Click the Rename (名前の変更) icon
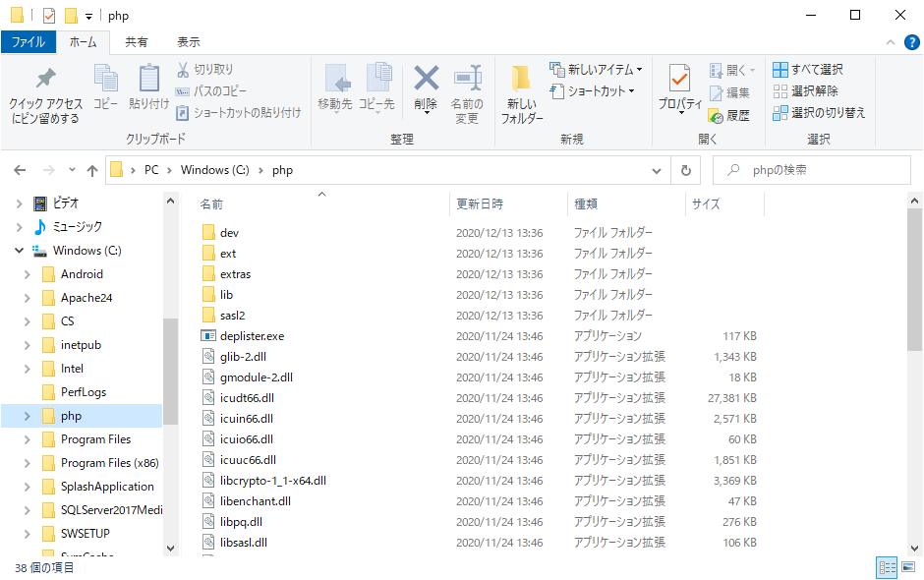This screenshot has height=580, width=924. pos(467,79)
